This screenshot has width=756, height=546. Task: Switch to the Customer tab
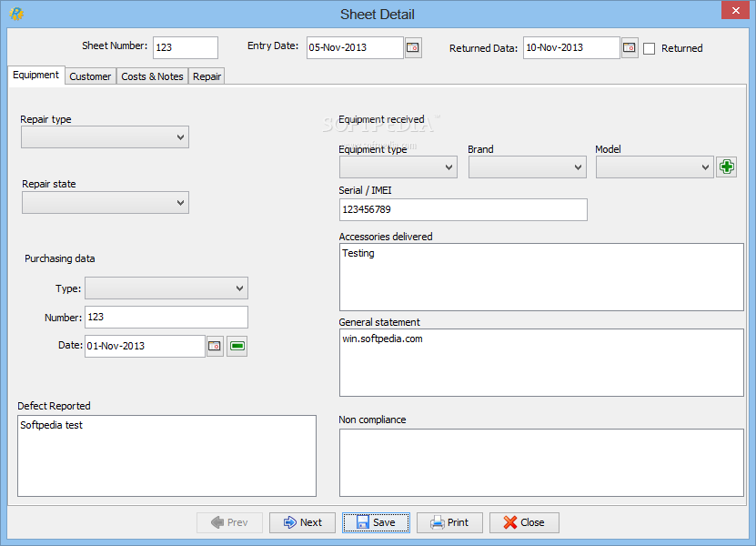click(90, 76)
